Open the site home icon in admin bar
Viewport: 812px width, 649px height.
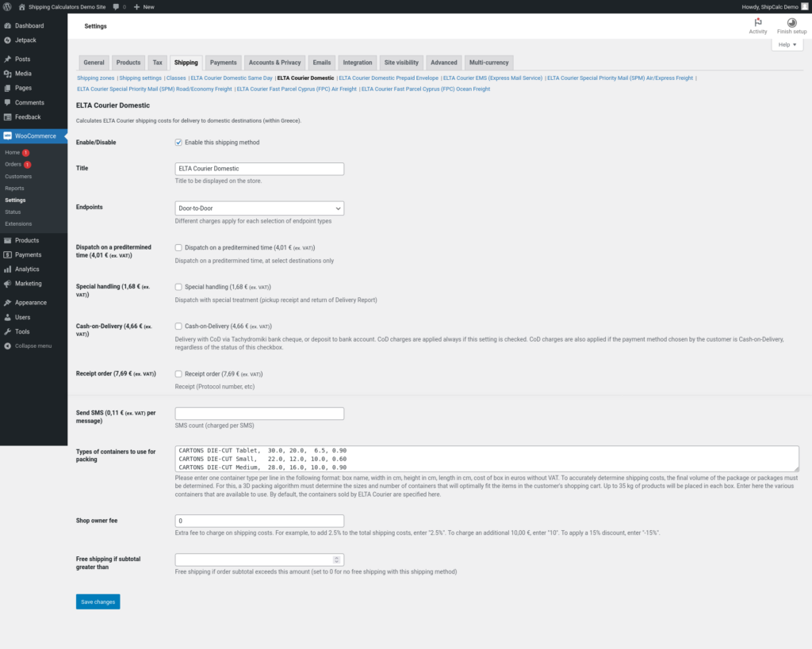click(x=21, y=6)
